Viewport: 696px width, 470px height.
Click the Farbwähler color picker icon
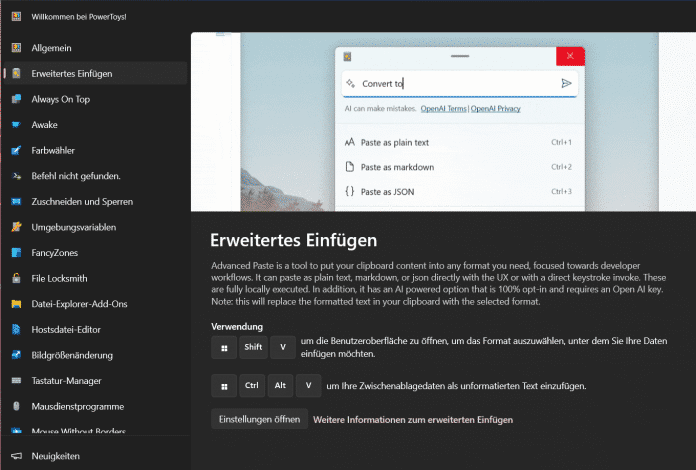16,150
